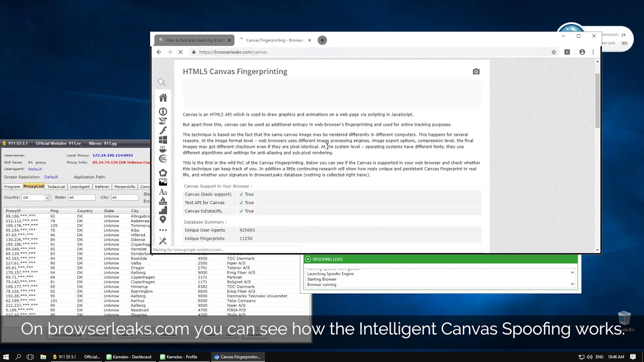Go back in the Chrome browser

[x=159, y=52]
